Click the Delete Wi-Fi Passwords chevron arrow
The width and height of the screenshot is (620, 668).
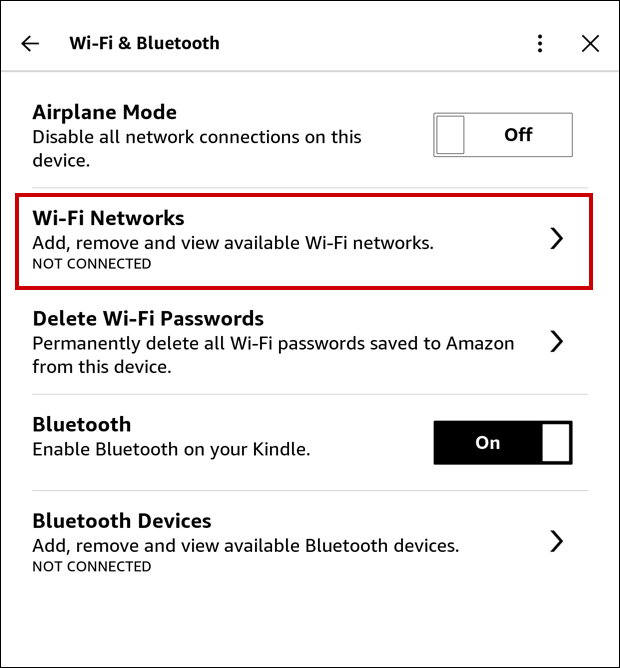[557, 342]
